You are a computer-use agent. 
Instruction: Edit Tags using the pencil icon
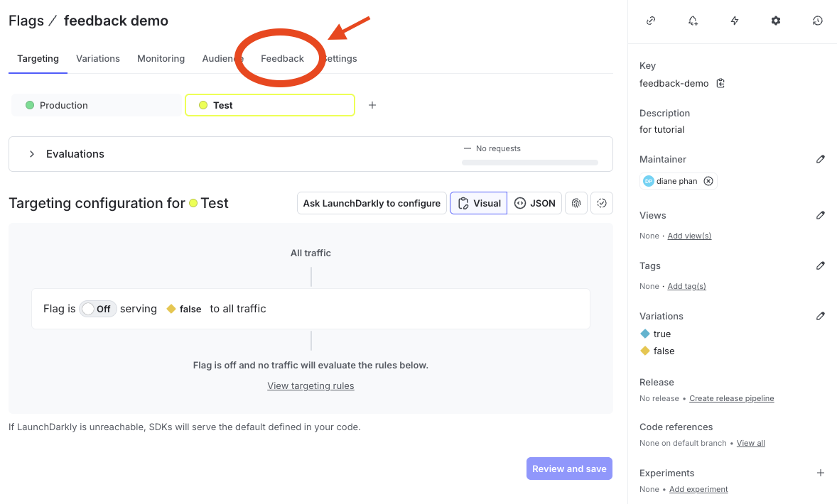[x=821, y=265]
